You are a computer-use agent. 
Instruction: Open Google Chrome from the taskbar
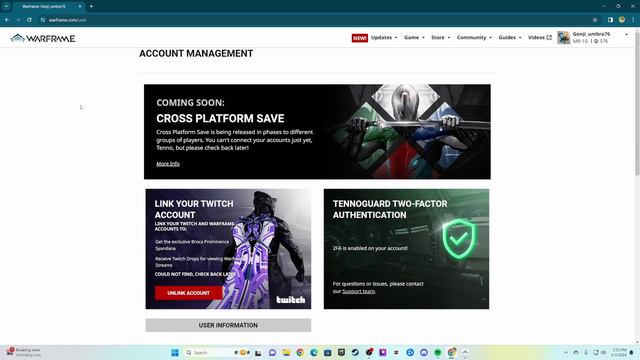300,352
